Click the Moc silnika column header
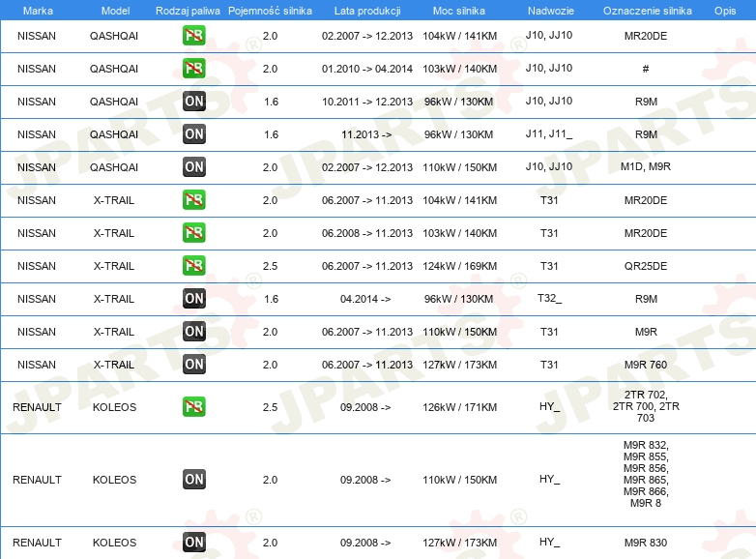The height and width of the screenshot is (559, 756). [459, 11]
